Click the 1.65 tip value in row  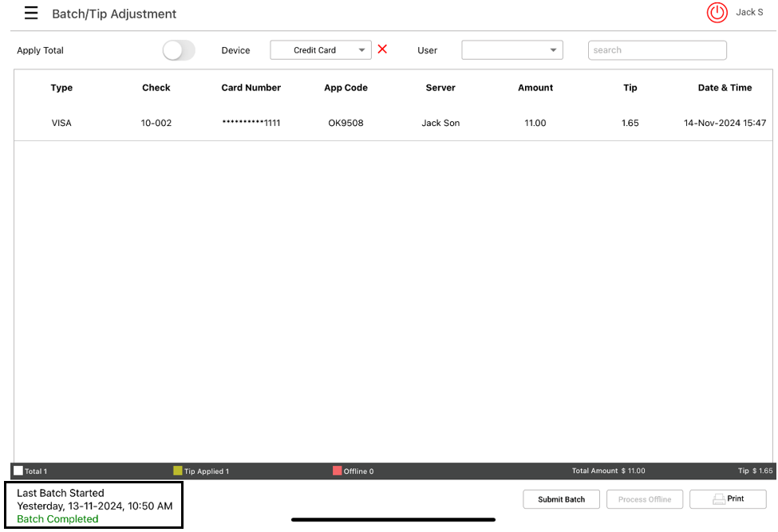coord(630,123)
